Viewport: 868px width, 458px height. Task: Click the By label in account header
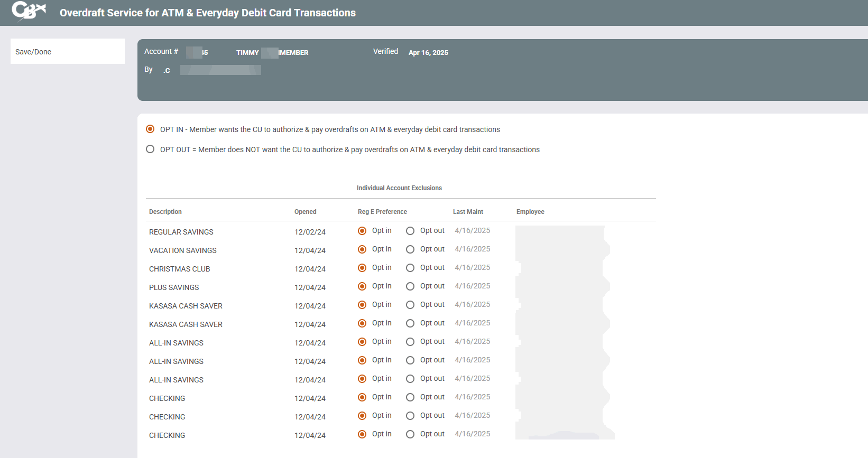coord(149,69)
